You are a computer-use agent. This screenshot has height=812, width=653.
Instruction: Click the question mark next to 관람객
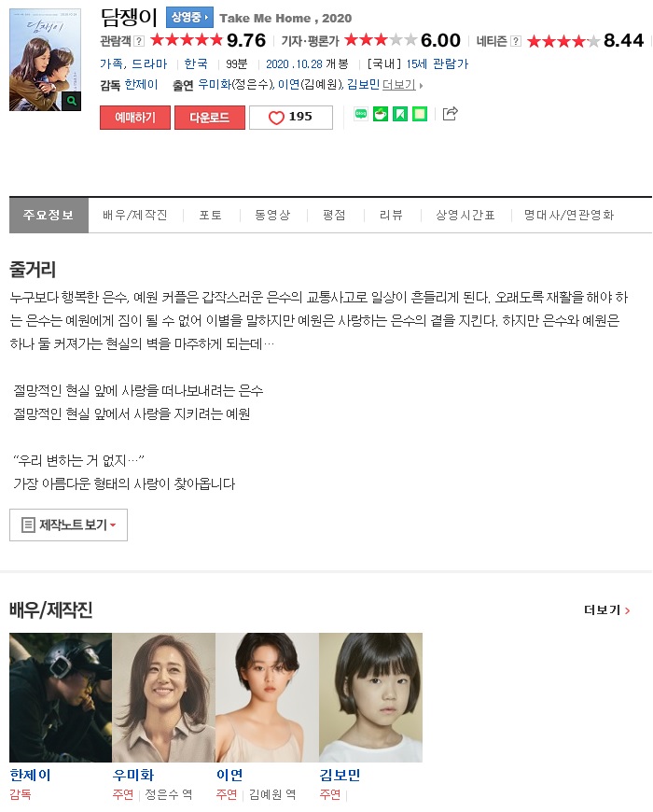139,41
